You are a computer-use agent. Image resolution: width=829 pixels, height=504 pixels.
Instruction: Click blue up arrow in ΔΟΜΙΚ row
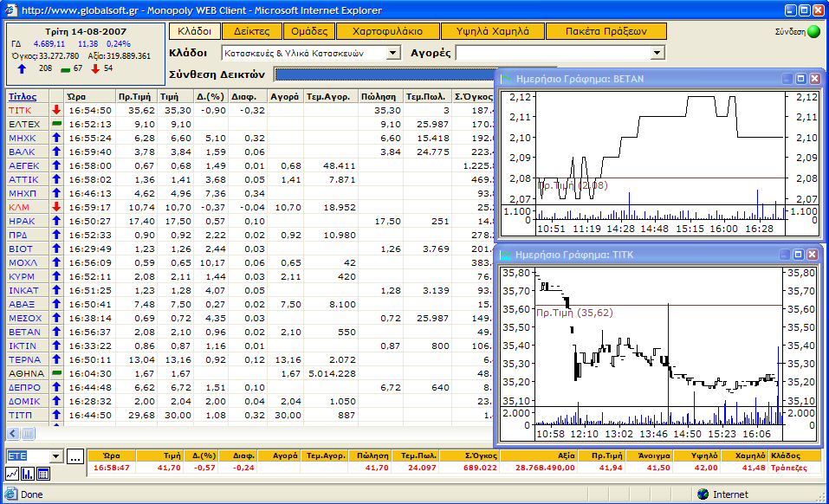tap(56, 400)
